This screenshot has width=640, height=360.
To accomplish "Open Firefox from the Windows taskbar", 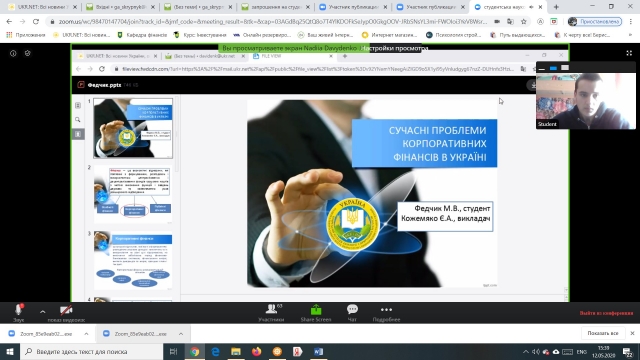I will pos(256,351).
